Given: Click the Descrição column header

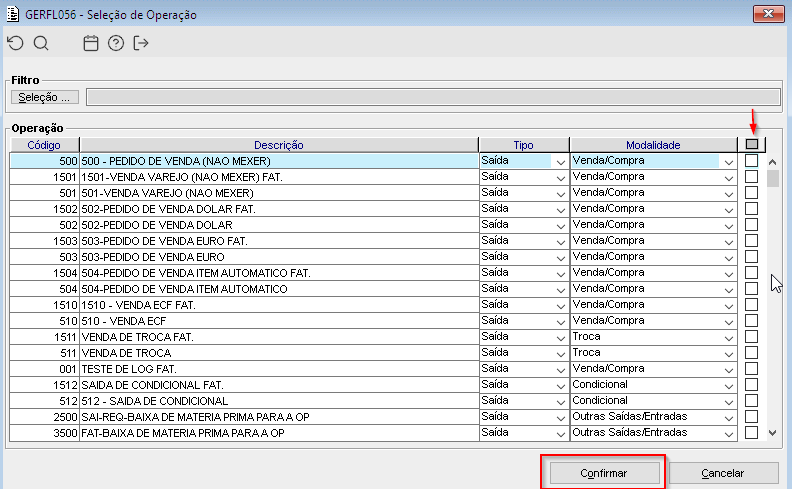Looking at the screenshot, I should pos(279,145).
